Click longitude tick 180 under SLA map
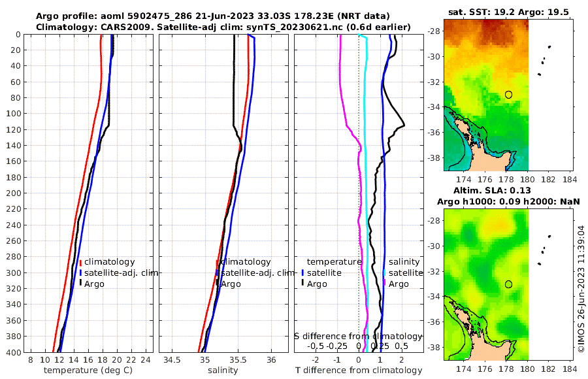Viewport: 588px width, 379px height. (x=528, y=370)
